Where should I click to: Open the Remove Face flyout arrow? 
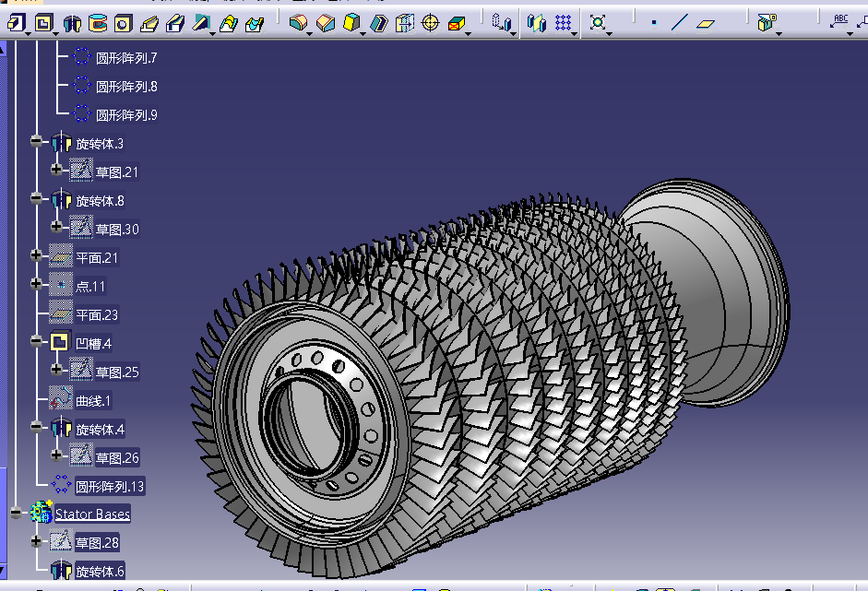(468, 34)
